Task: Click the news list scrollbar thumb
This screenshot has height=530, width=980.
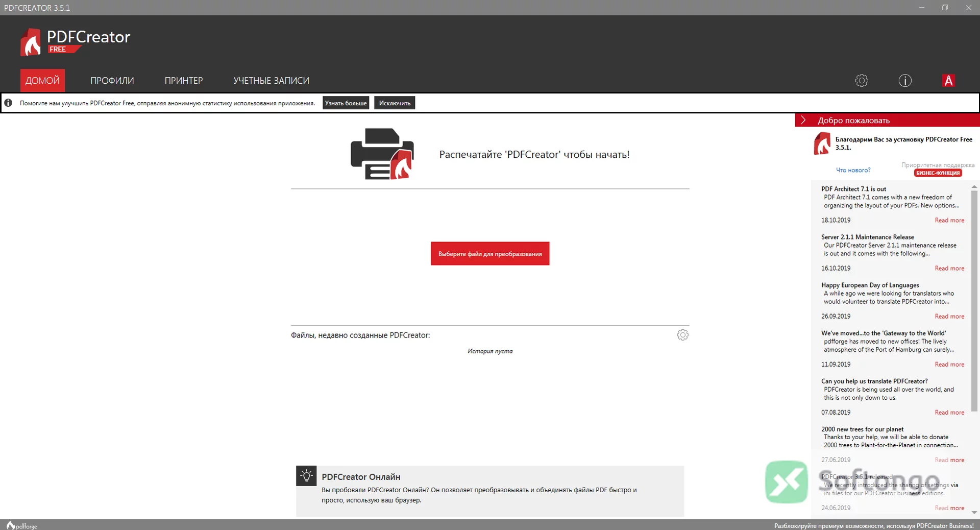Action: pos(974,301)
